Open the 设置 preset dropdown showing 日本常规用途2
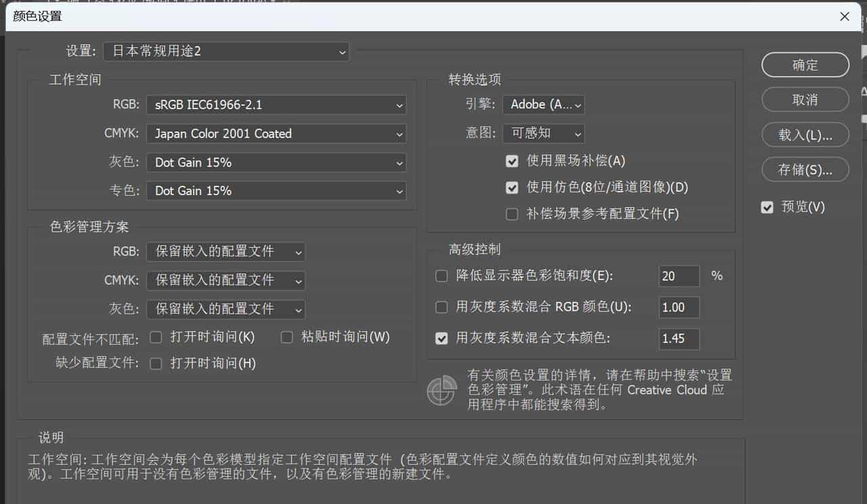Viewport: 867px width, 504px height. [x=226, y=51]
